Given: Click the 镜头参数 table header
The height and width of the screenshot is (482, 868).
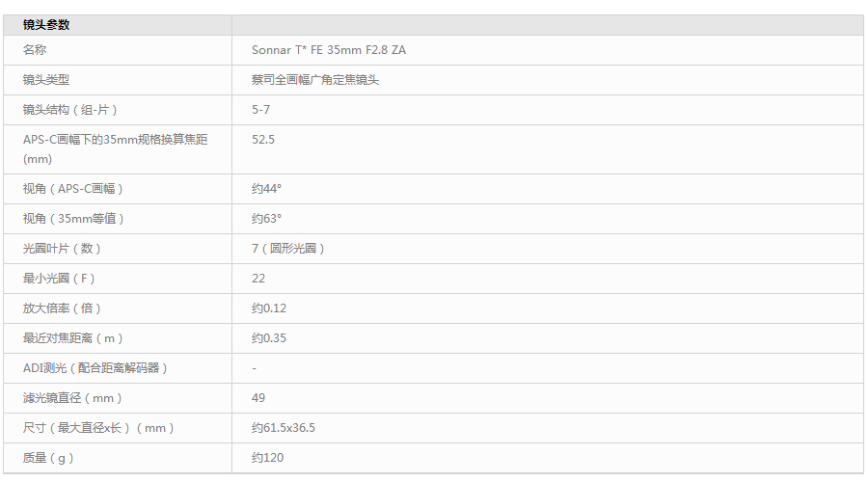Looking at the screenshot, I should pos(46,25).
